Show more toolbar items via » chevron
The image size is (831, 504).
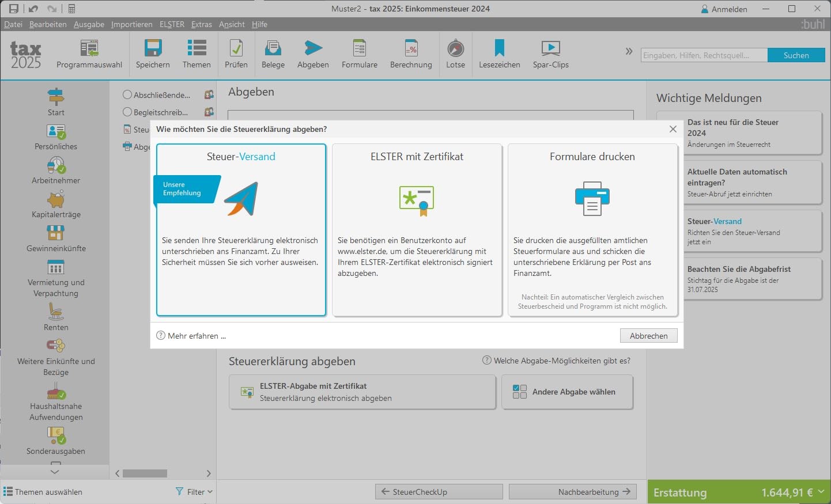629,51
